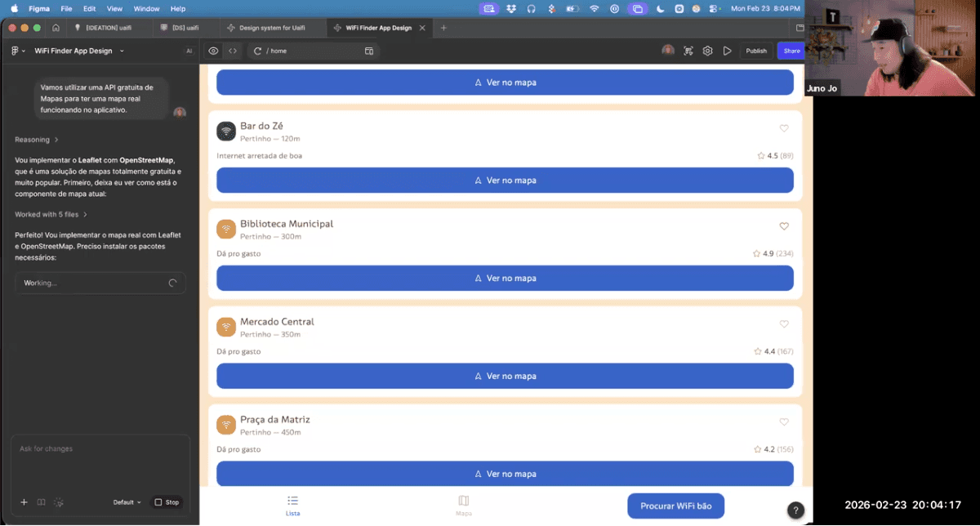The image size is (980, 526).
Task: Favorite Praça da Matriz with the heart icon
Action: (784, 422)
